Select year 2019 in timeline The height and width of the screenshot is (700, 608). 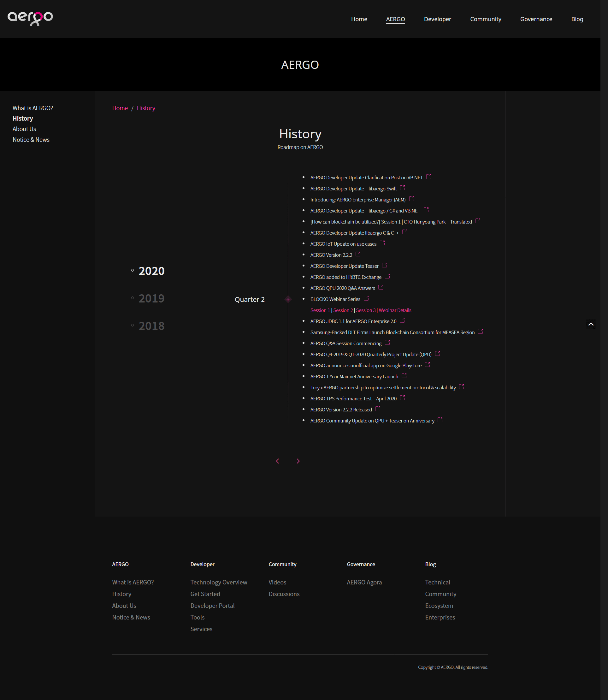tap(151, 298)
